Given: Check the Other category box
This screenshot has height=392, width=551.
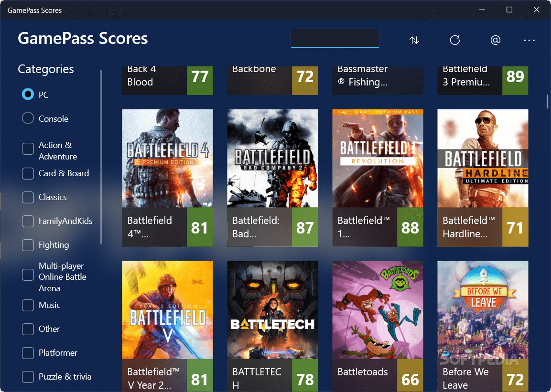Looking at the screenshot, I should point(28,329).
